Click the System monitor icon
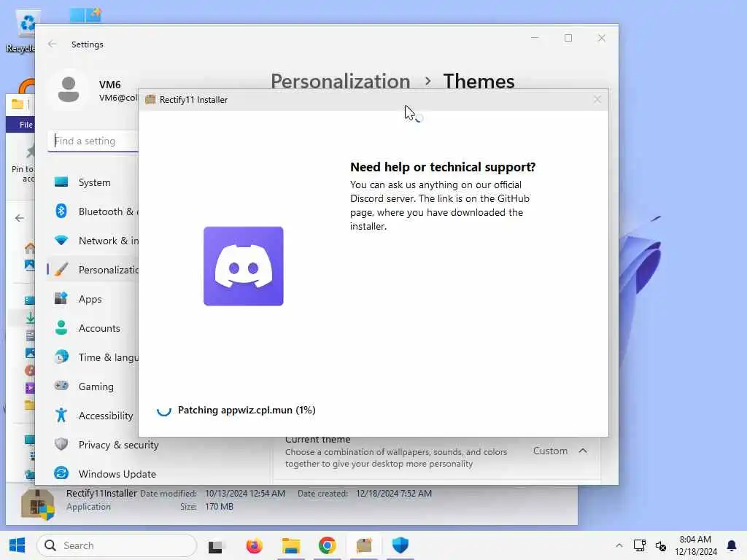The height and width of the screenshot is (560, 747). [61, 182]
